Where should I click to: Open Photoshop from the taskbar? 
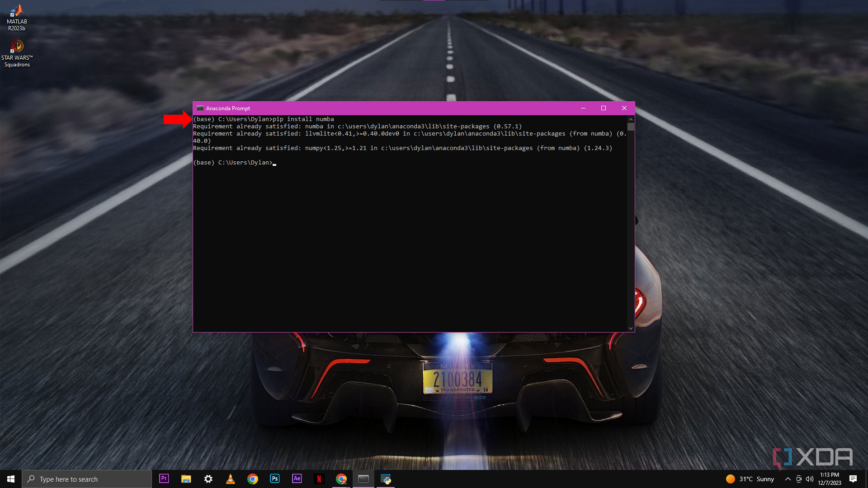tap(275, 479)
